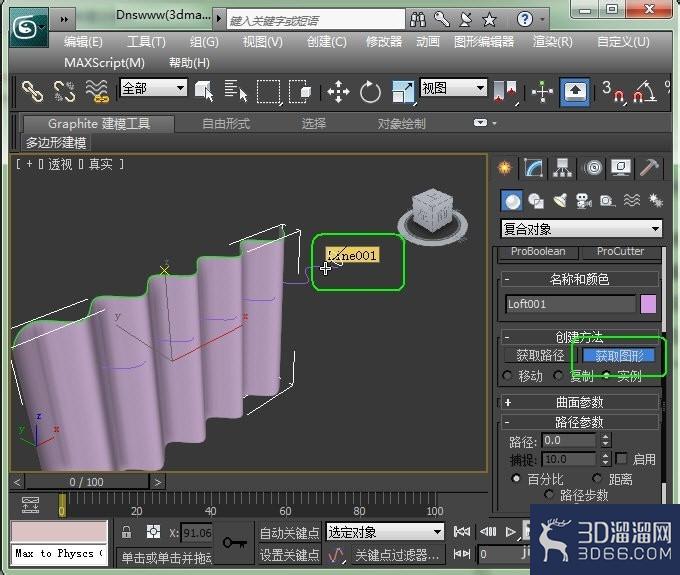The image size is (680, 575).
Task: Open the 视图 reference coordinate dropdown
Action: [x=453, y=88]
